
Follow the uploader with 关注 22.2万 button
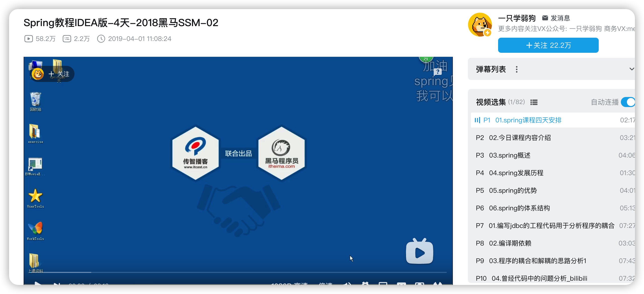[548, 45]
